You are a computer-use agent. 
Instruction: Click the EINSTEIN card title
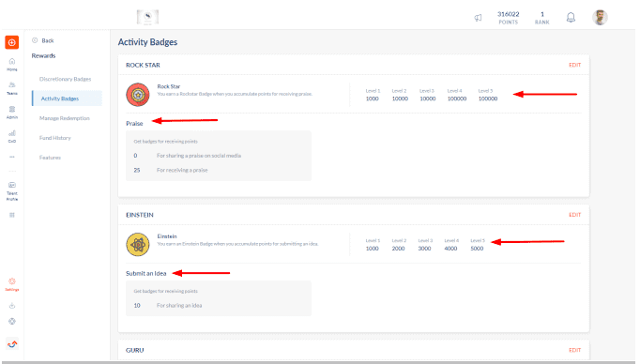tap(140, 215)
